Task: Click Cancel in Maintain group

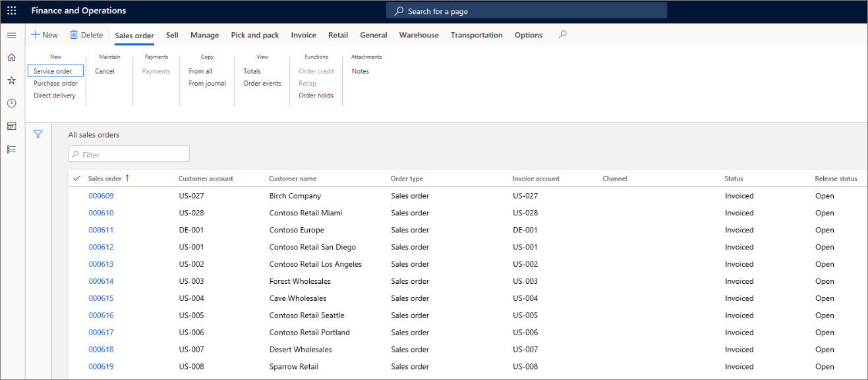Action: coord(105,71)
